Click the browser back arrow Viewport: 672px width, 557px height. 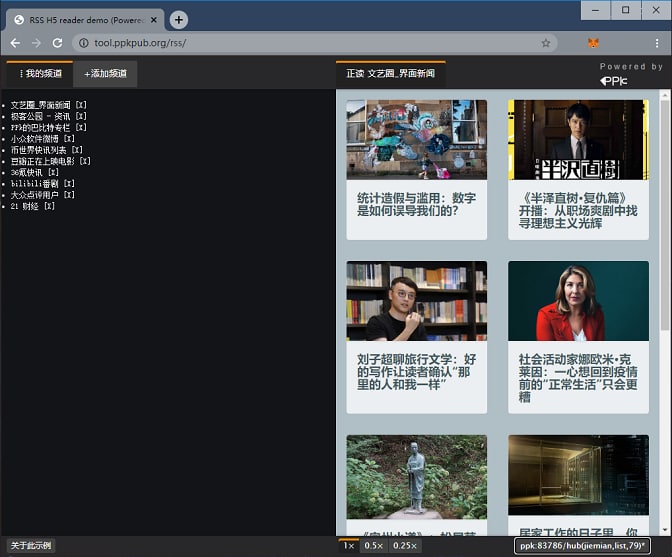tap(15, 43)
